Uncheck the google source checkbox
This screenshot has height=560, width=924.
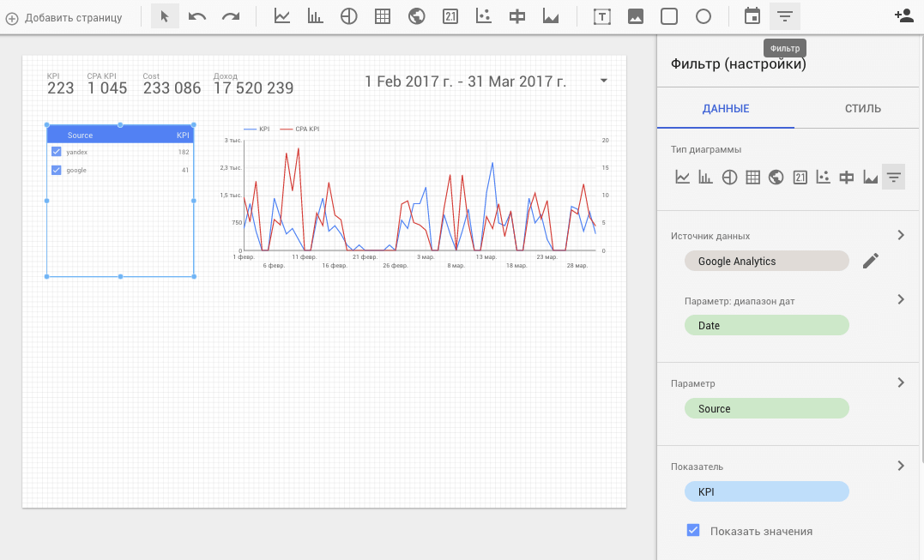tap(57, 170)
